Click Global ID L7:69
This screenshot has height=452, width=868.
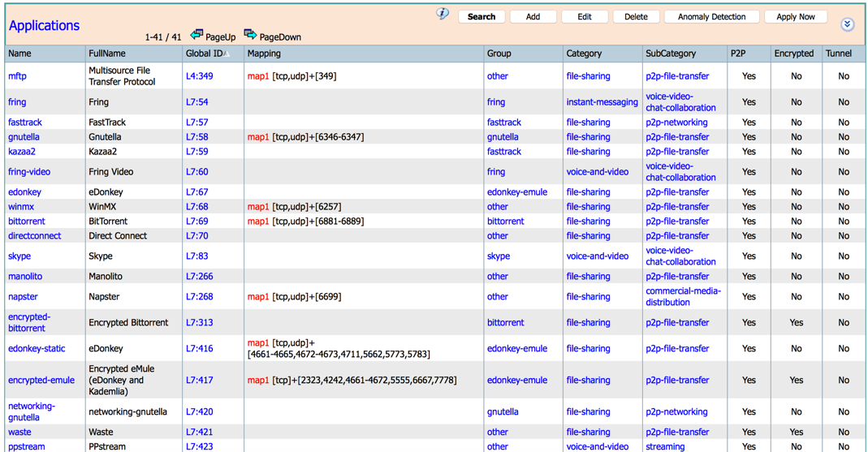[x=197, y=222]
